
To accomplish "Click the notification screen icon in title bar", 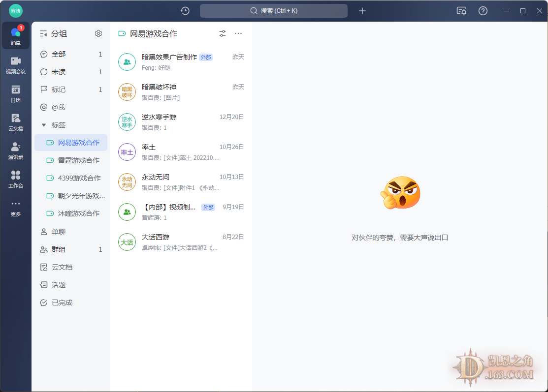I will coord(461,11).
